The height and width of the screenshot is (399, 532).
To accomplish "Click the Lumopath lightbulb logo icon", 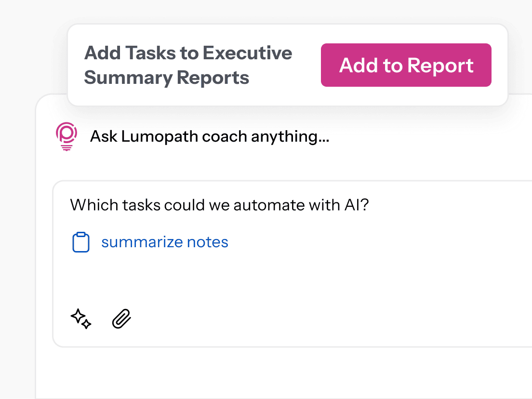I will click(66, 137).
